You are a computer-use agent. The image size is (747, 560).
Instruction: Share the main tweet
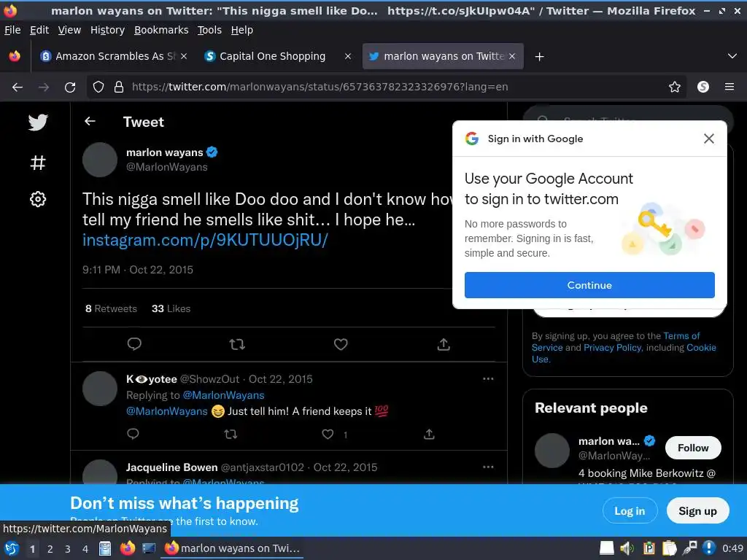444,344
